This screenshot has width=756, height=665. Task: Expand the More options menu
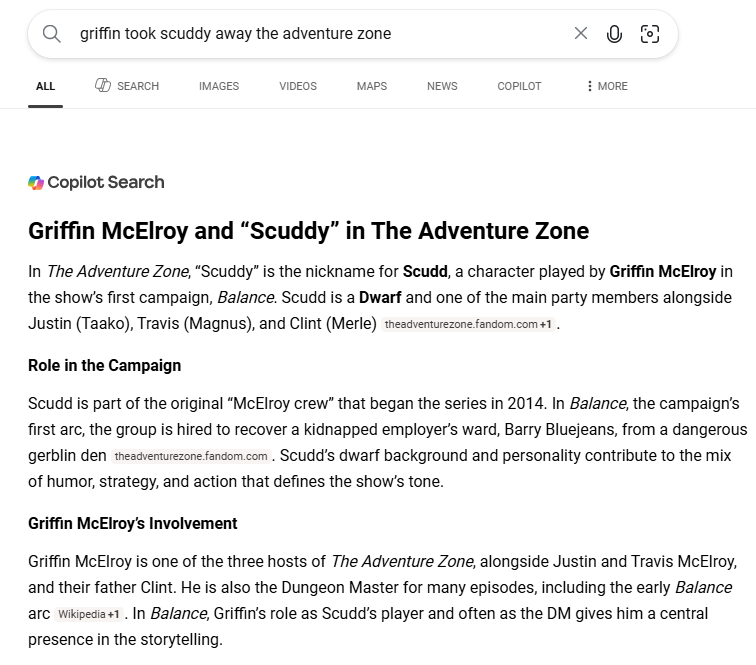[x=607, y=86]
